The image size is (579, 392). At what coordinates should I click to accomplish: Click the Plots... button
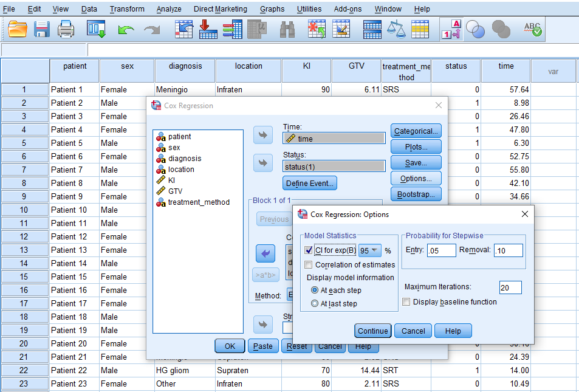[x=416, y=147]
